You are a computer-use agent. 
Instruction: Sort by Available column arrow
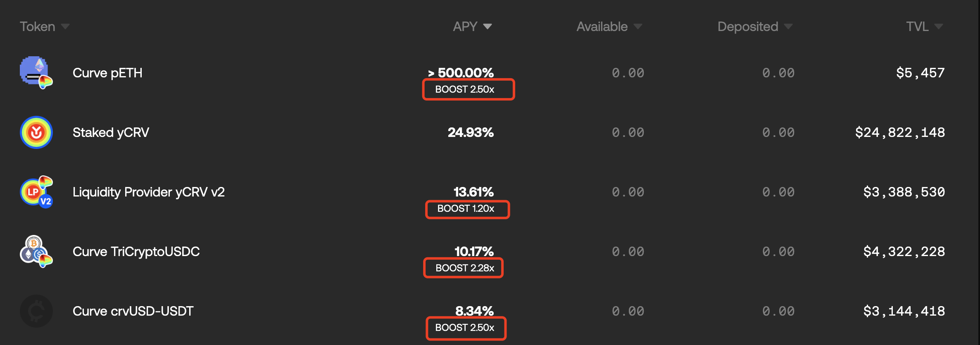(638, 26)
